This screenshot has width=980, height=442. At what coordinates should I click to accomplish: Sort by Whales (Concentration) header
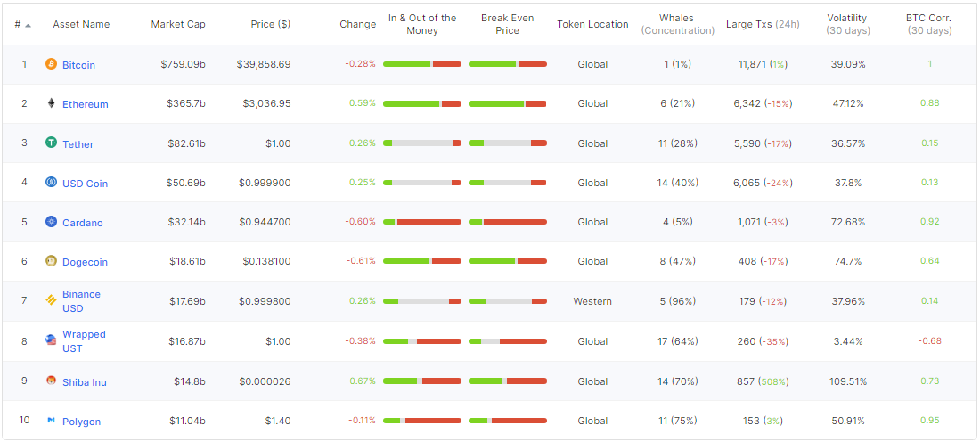pyautogui.click(x=678, y=24)
